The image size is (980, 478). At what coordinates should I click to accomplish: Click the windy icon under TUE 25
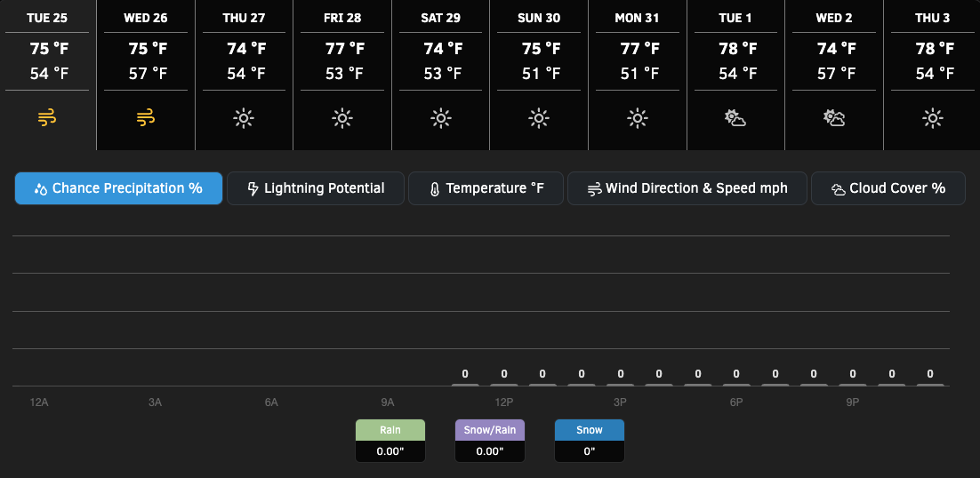coord(47,118)
